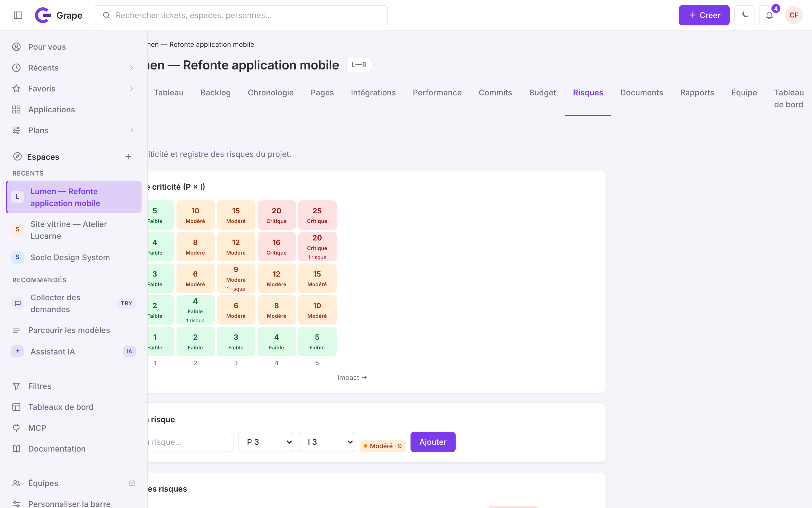Expand the Favoris chevron
812x508 pixels.
point(132,88)
